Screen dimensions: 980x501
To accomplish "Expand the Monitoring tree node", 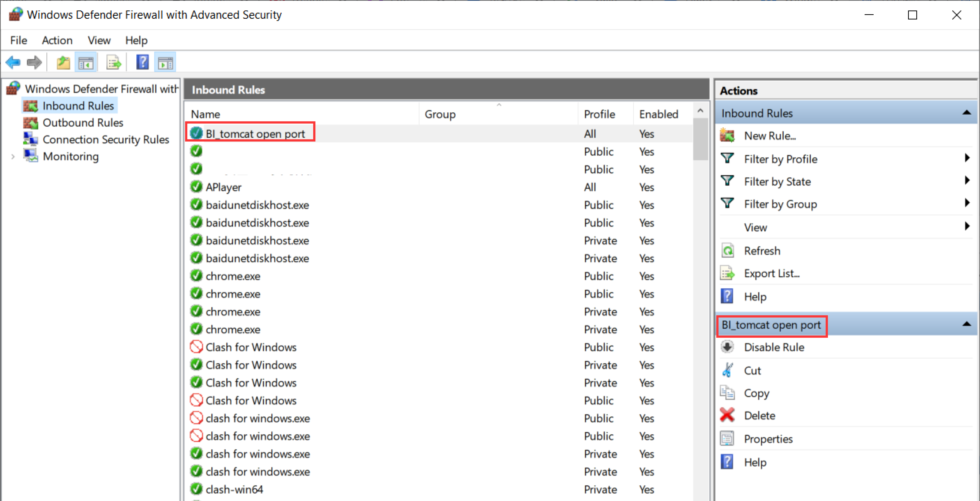I will pos(13,157).
